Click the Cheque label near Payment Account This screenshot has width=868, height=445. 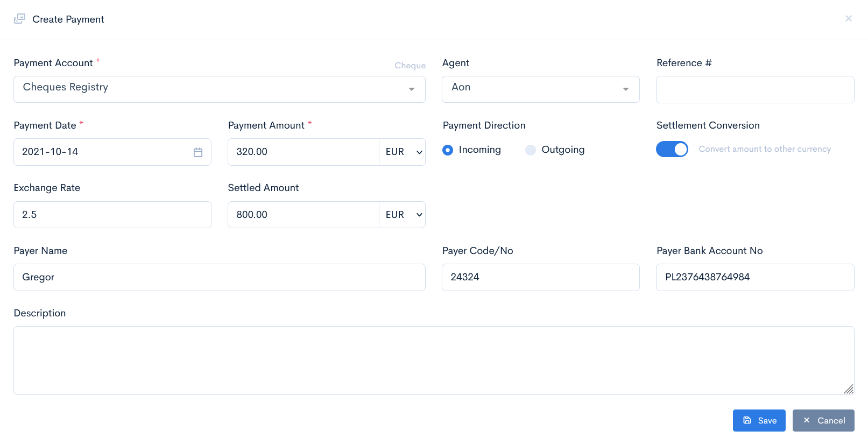[410, 65]
